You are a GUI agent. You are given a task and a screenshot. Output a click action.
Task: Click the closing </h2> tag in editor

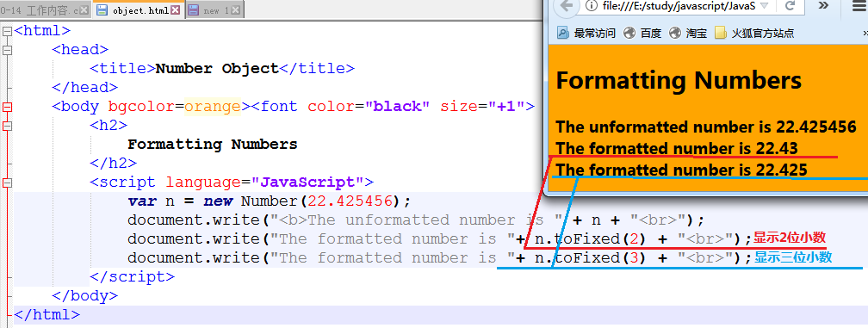pos(113,164)
